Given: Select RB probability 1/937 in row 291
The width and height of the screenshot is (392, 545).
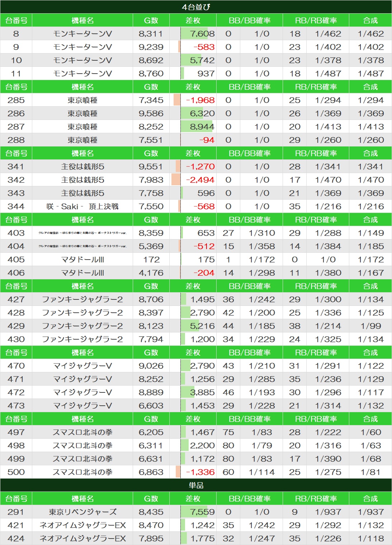Looking at the screenshot, I should 328,512.
